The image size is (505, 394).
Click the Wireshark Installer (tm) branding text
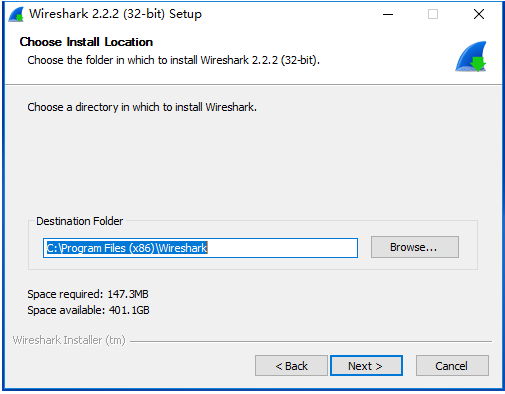pos(69,340)
